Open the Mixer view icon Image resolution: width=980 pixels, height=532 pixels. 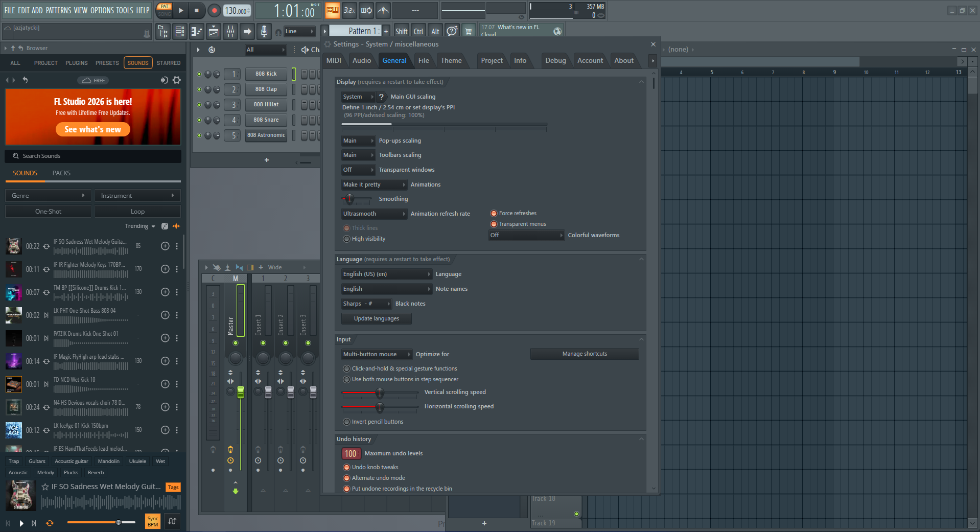coord(230,32)
